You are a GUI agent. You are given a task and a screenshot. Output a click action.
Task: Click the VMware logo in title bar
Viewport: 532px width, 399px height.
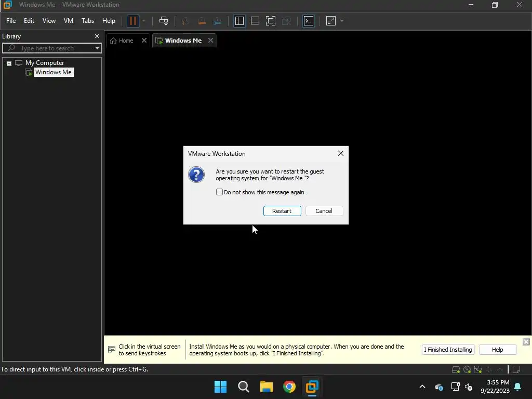(x=7, y=5)
